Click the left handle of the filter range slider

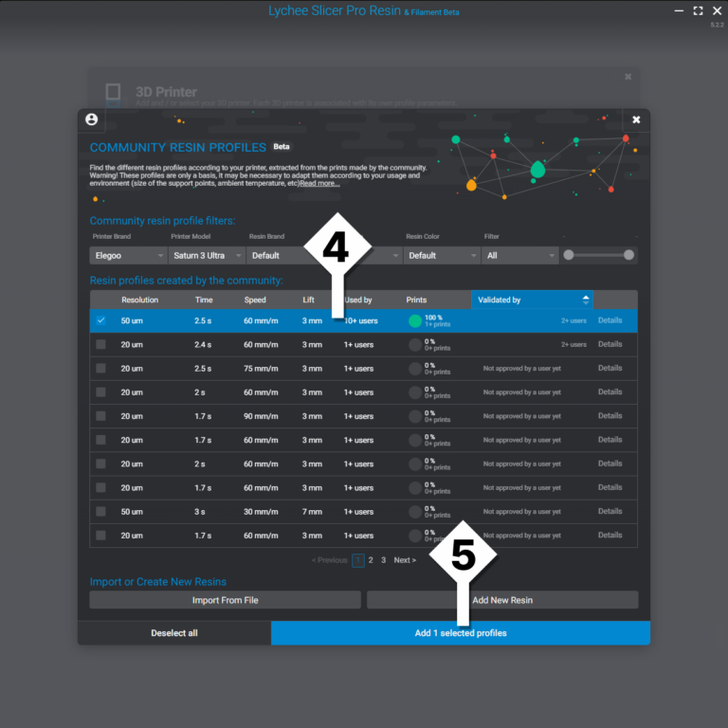[x=569, y=255]
